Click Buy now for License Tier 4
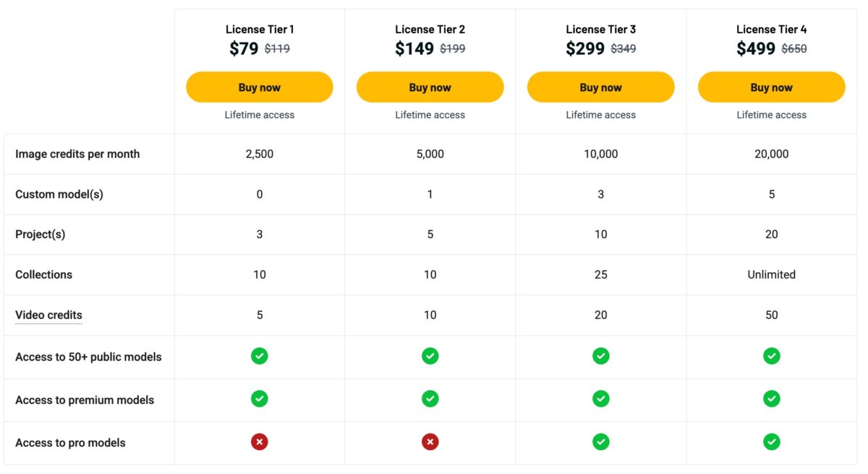Viewport: 868px width, 474px height. (x=771, y=86)
